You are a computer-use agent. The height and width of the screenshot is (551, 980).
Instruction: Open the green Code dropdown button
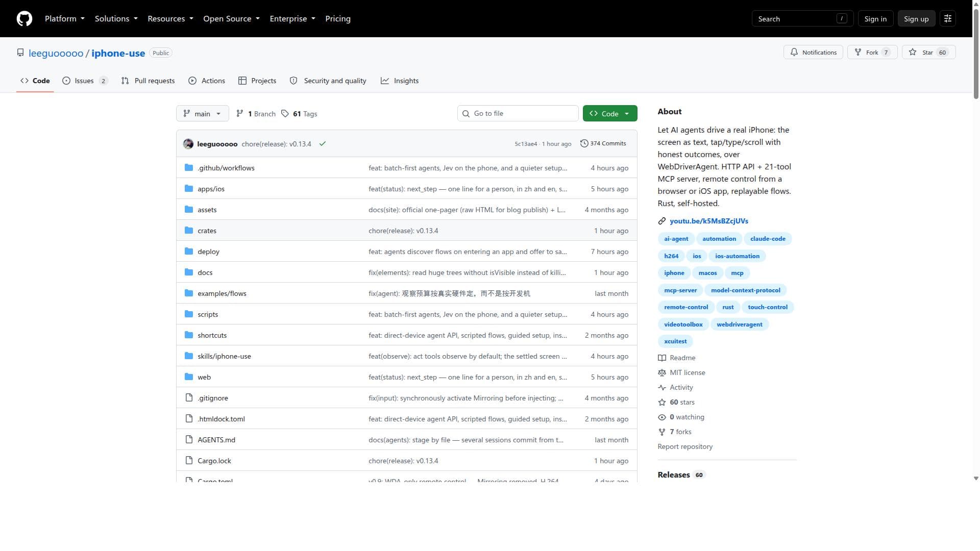point(610,114)
